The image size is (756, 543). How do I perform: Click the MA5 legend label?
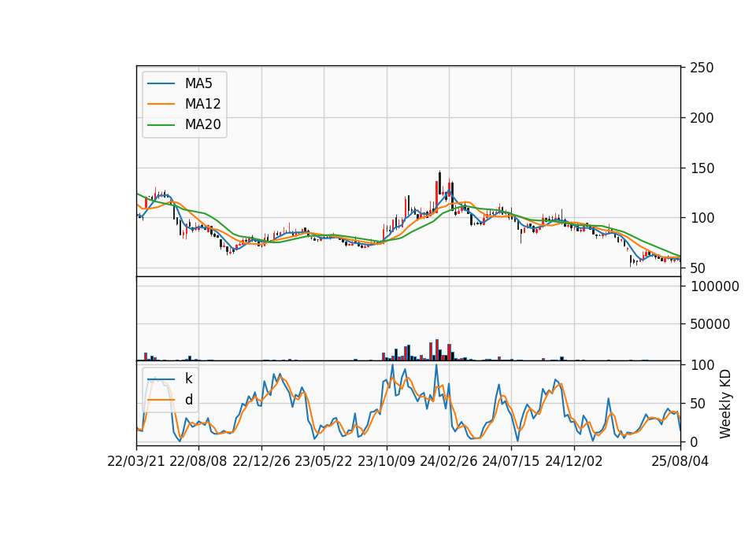point(198,83)
